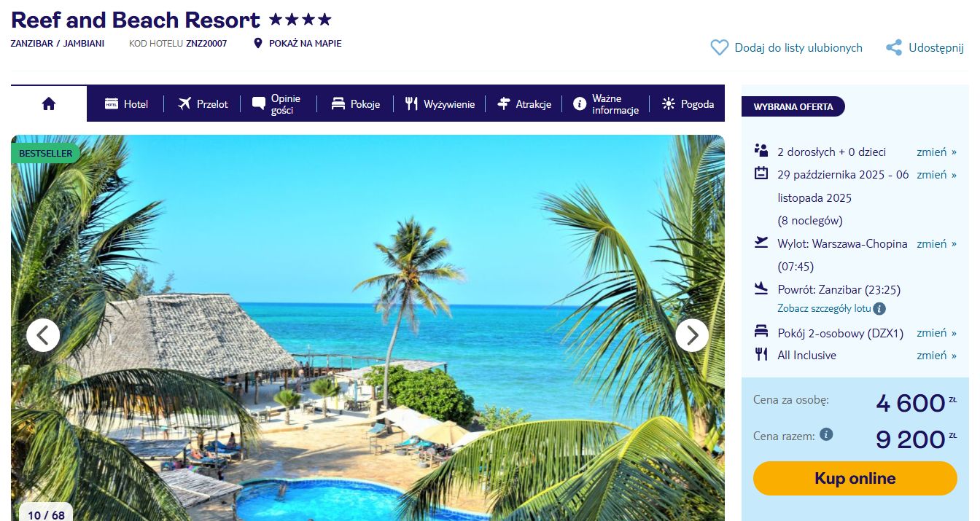The width and height of the screenshot is (980, 521).
Task: Click the flight details info icon
Action: (879, 308)
